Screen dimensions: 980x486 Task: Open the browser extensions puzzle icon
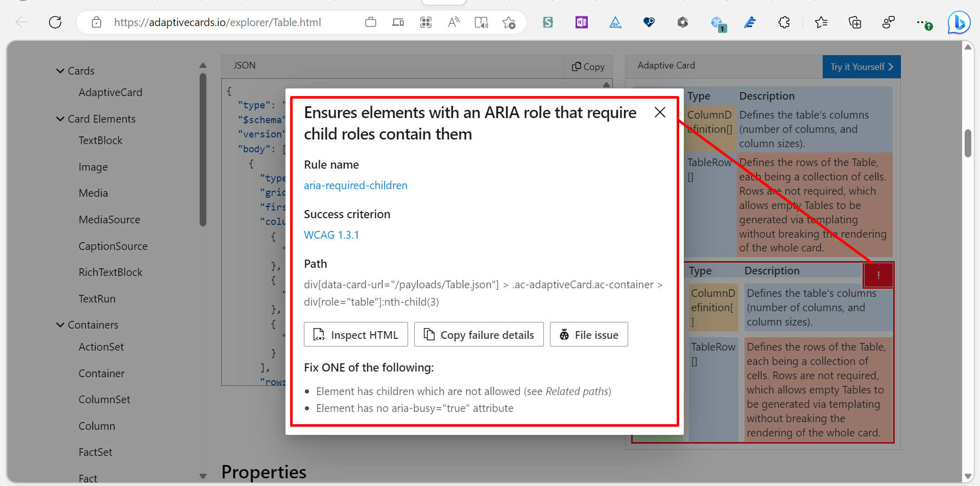784,22
